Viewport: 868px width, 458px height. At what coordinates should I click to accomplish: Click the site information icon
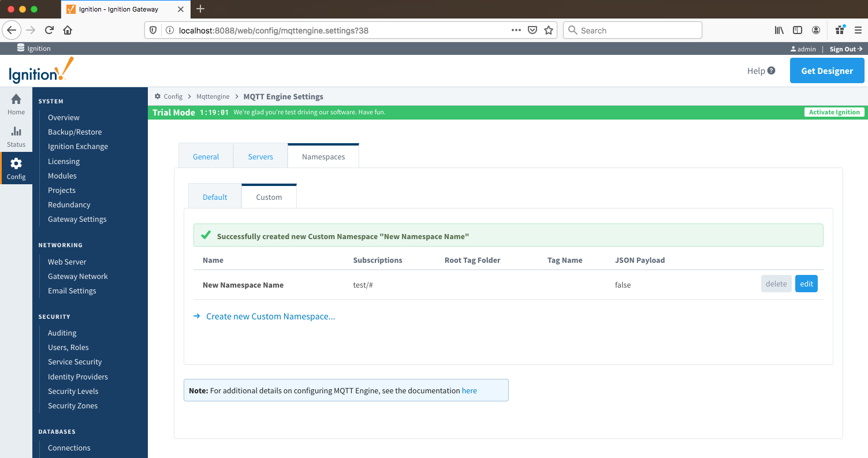[x=169, y=30]
